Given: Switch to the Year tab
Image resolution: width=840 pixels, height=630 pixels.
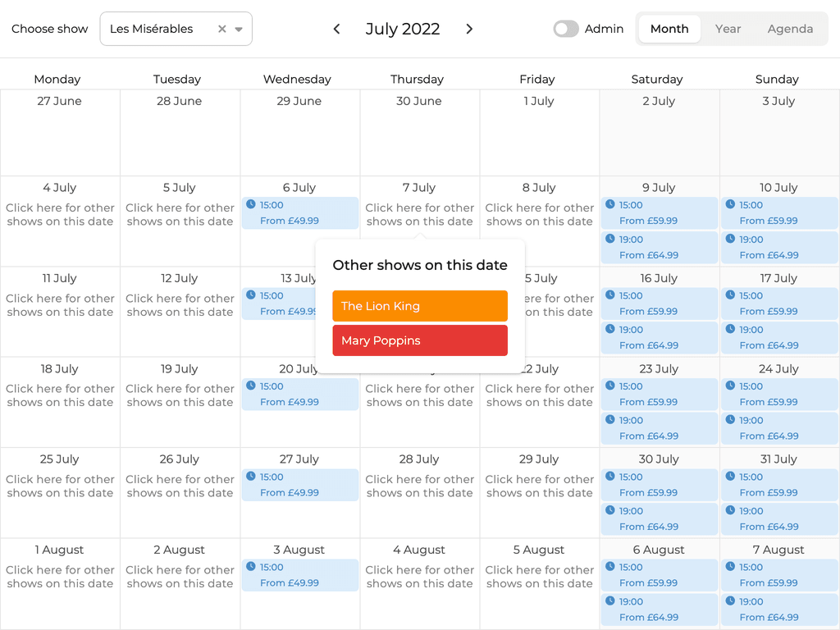Looking at the screenshot, I should 728,28.
